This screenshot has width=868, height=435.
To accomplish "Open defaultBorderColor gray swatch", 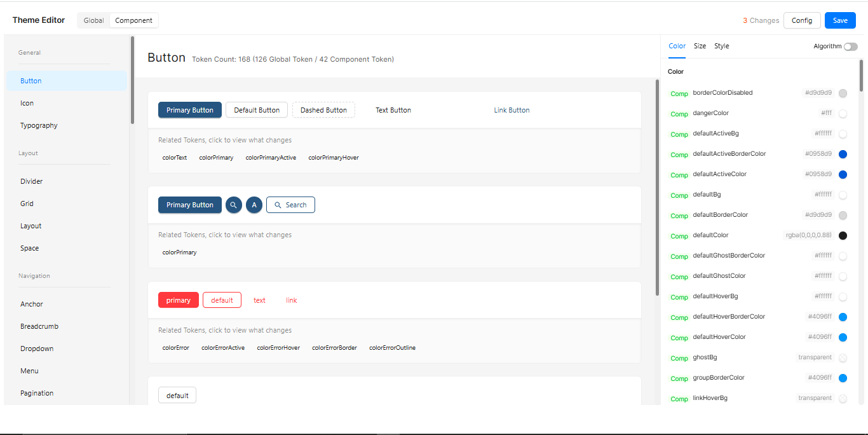I will 843,216.
